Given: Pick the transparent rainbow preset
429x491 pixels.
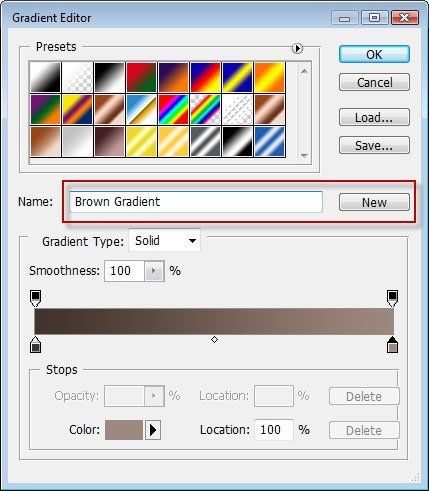Looking at the screenshot, I should (x=205, y=109).
